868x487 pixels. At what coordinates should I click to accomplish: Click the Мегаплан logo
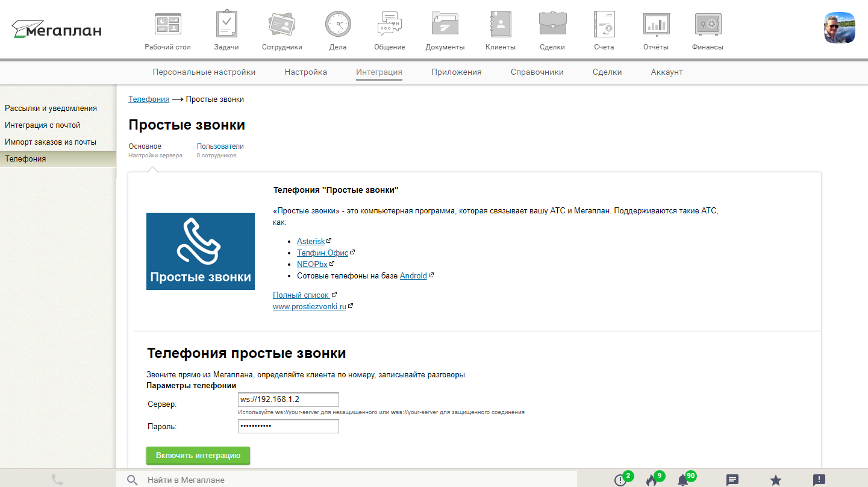pyautogui.click(x=57, y=29)
